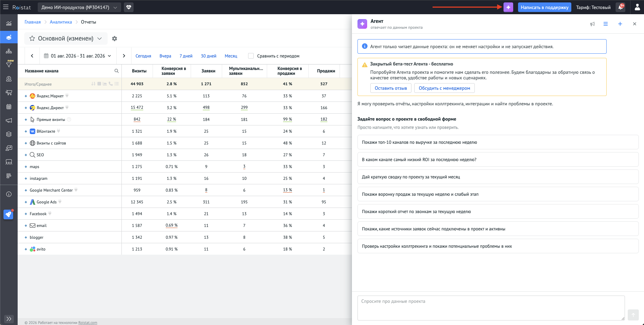Enable the compare with period checkbox
This screenshot has width=644, height=325.
(251, 56)
